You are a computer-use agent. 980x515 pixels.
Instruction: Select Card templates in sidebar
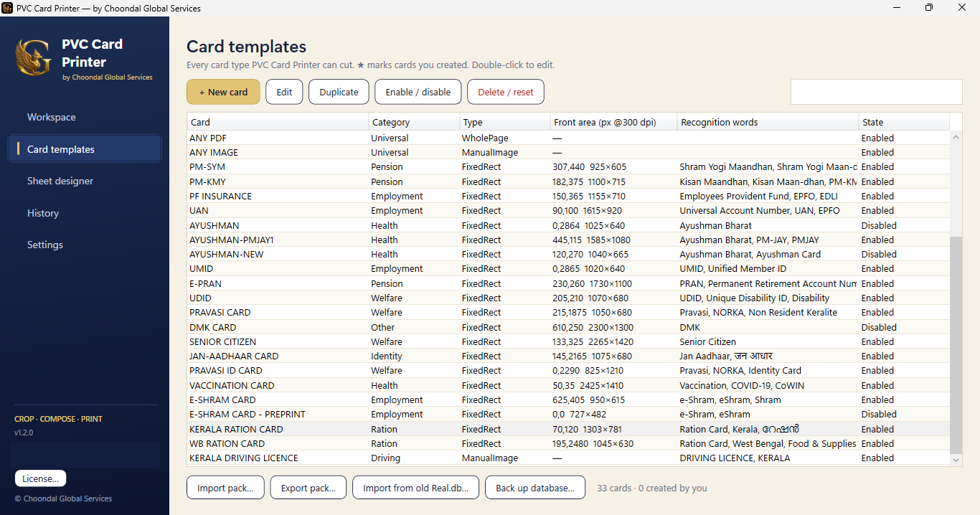[x=85, y=149]
